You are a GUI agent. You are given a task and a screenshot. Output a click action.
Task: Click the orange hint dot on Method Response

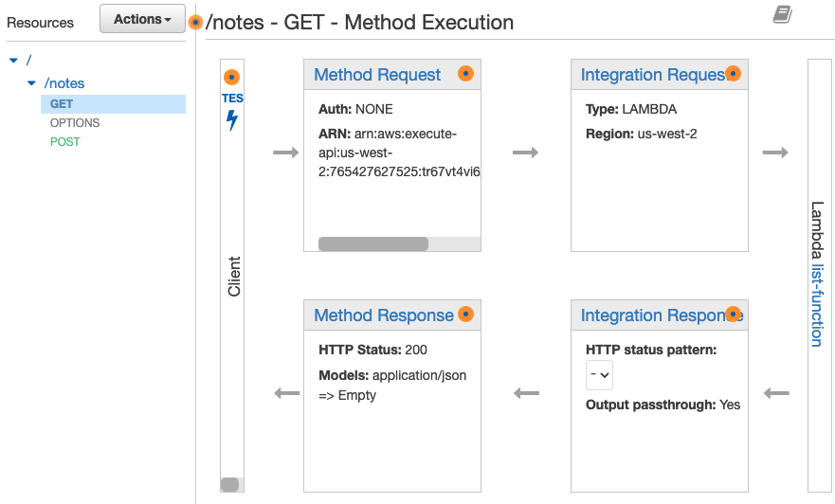465,314
